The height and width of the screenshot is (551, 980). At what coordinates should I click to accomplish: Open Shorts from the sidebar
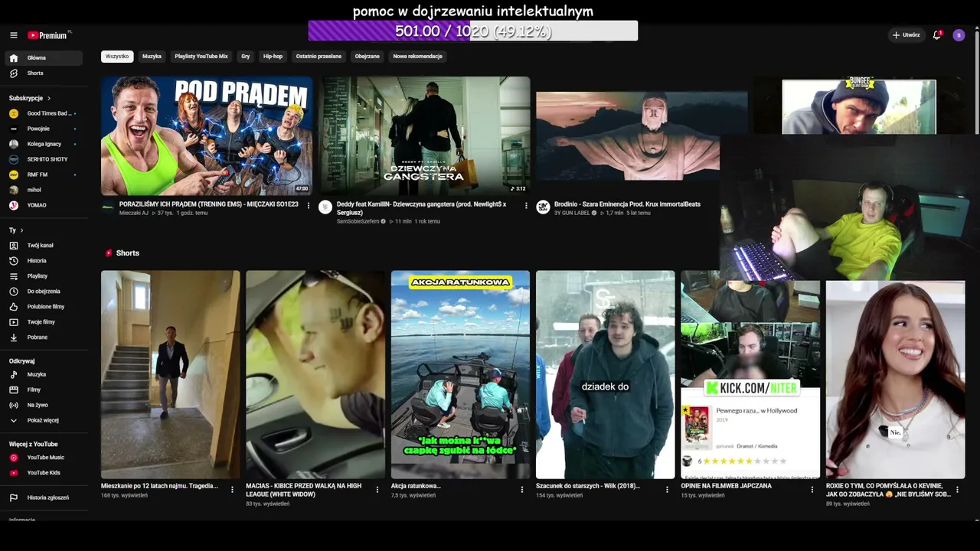(x=44, y=73)
